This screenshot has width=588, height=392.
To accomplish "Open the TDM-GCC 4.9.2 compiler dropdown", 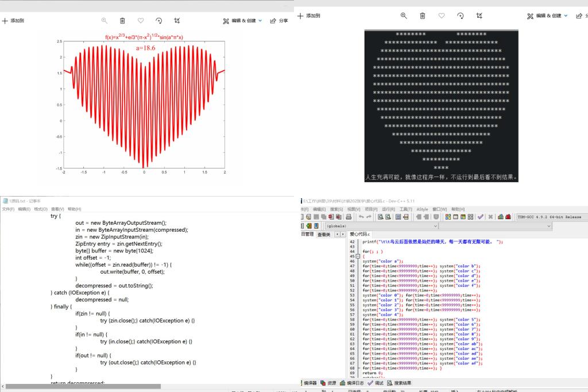I will tap(550, 217).
